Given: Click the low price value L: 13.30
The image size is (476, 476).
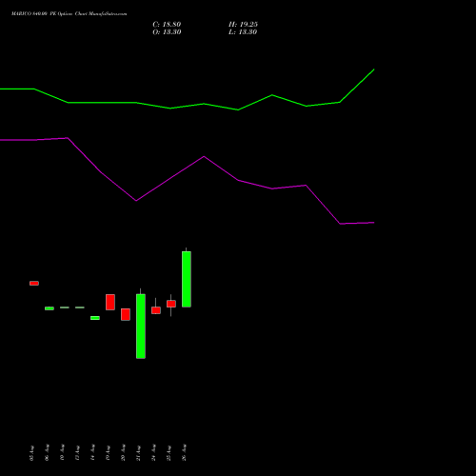Looking at the screenshot, I should (x=243, y=32).
